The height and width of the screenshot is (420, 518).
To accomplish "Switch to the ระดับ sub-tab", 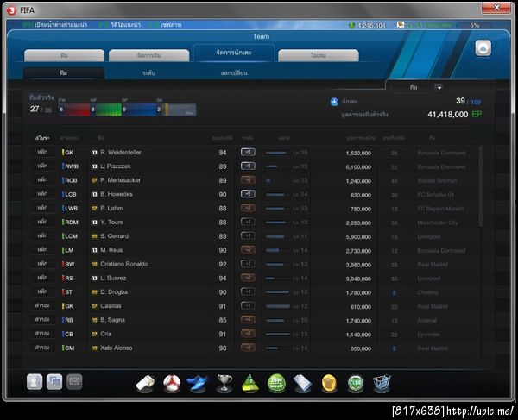I will click(x=148, y=73).
